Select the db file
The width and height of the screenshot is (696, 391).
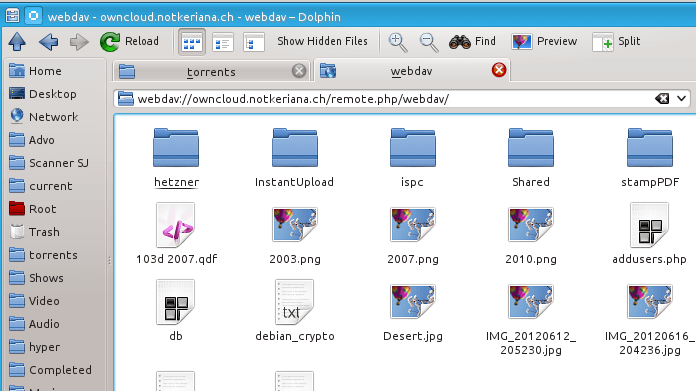[x=176, y=311]
